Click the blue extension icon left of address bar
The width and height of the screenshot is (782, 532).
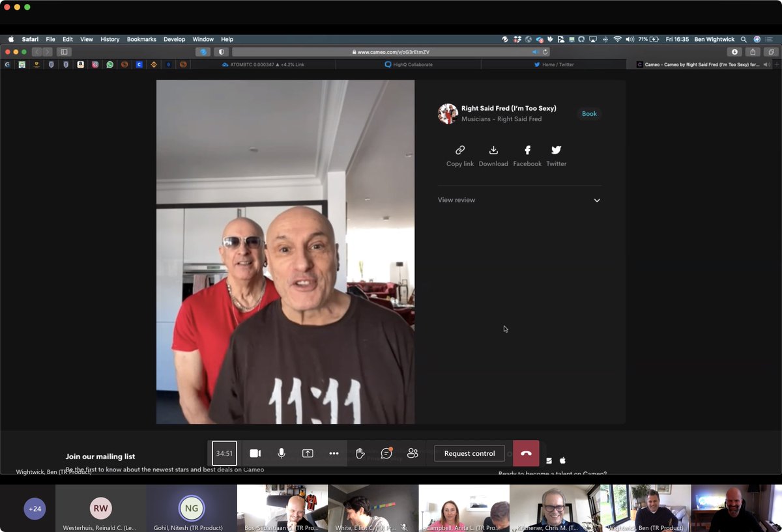pos(203,51)
